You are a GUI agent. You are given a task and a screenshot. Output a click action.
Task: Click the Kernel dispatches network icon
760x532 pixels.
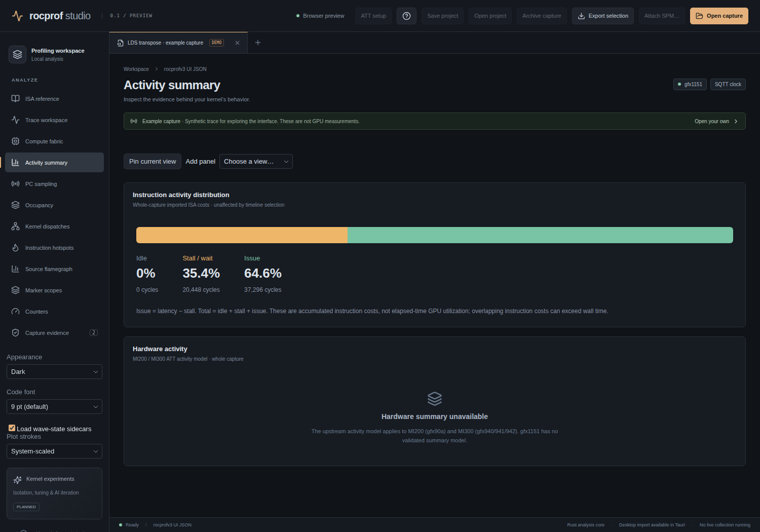point(16,226)
